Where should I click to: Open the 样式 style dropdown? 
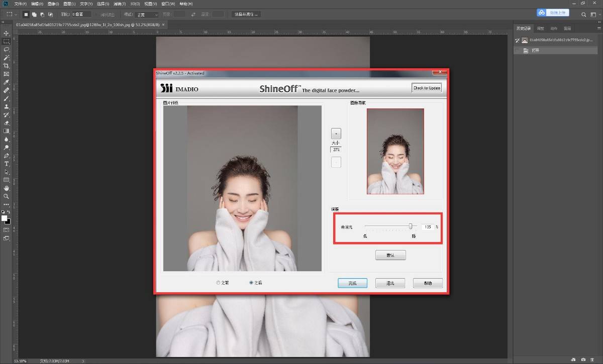point(148,14)
